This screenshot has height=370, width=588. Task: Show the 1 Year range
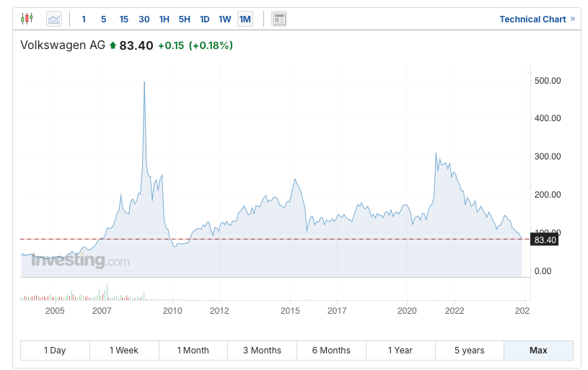pos(400,350)
